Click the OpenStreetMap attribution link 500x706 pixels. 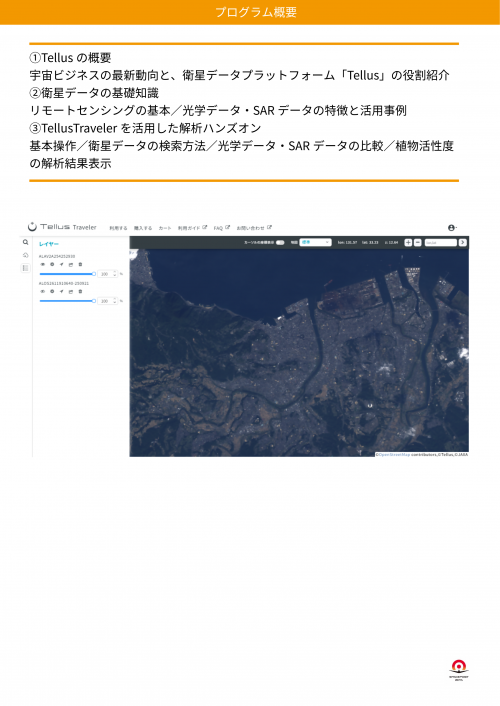click(x=394, y=455)
